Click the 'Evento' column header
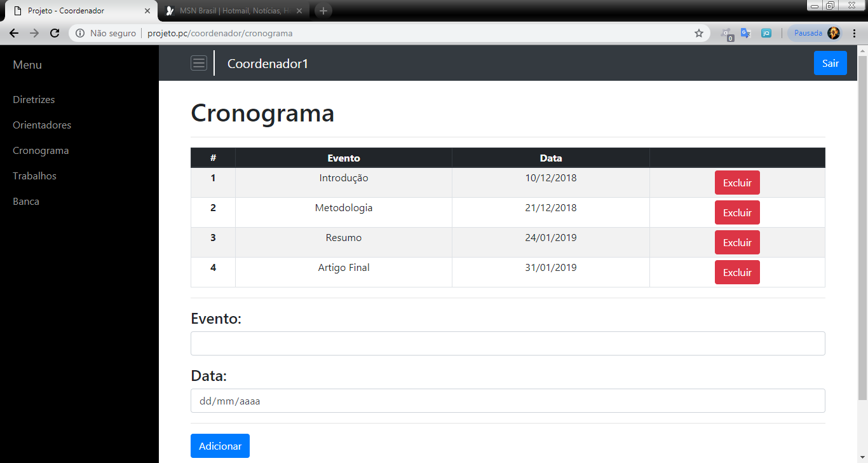 (344, 158)
